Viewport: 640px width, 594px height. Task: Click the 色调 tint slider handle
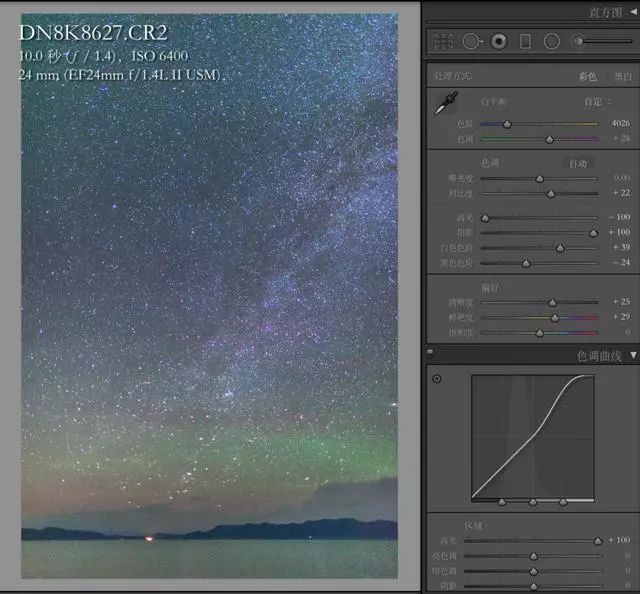[x=549, y=140]
